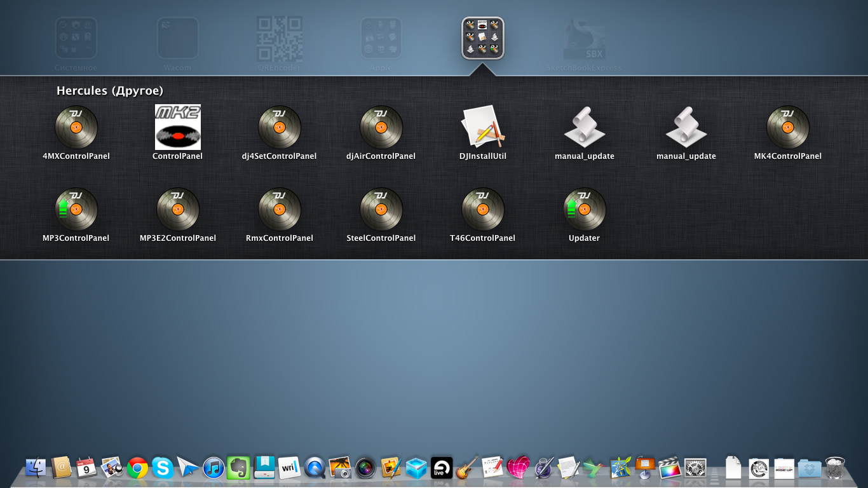Viewport: 868px width, 488px height.
Task: Select the dimmed SketchBookExpress app
Action: (x=585, y=38)
